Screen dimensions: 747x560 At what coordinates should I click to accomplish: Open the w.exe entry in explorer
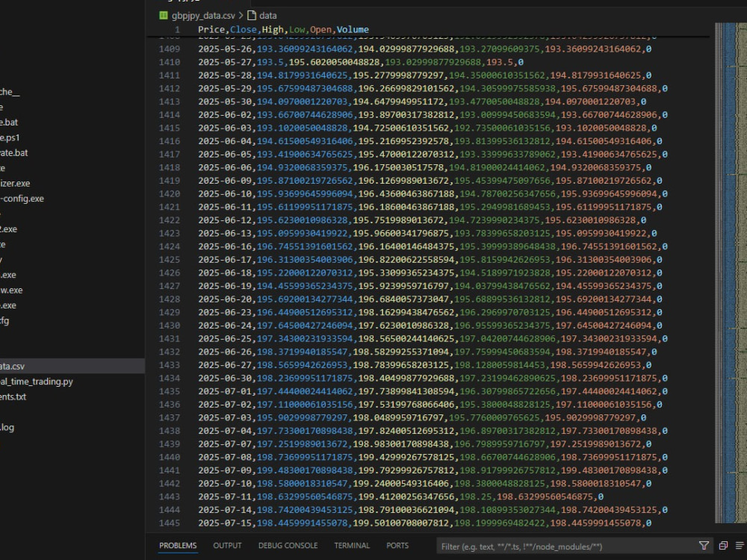click(x=11, y=290)
